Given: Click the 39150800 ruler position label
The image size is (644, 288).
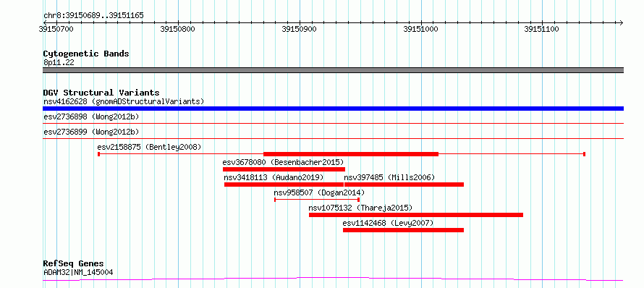Looking at the screenshot, I should click(178, 29).
